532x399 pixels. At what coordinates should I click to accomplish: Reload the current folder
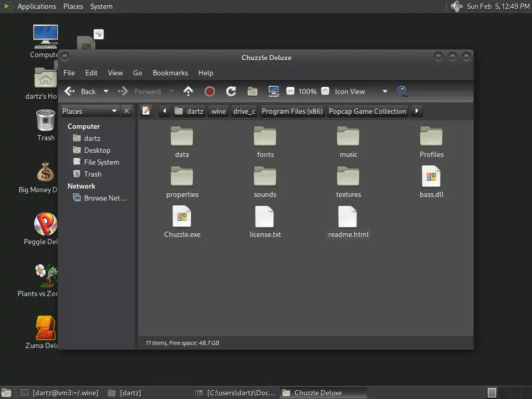coord(231,91)
